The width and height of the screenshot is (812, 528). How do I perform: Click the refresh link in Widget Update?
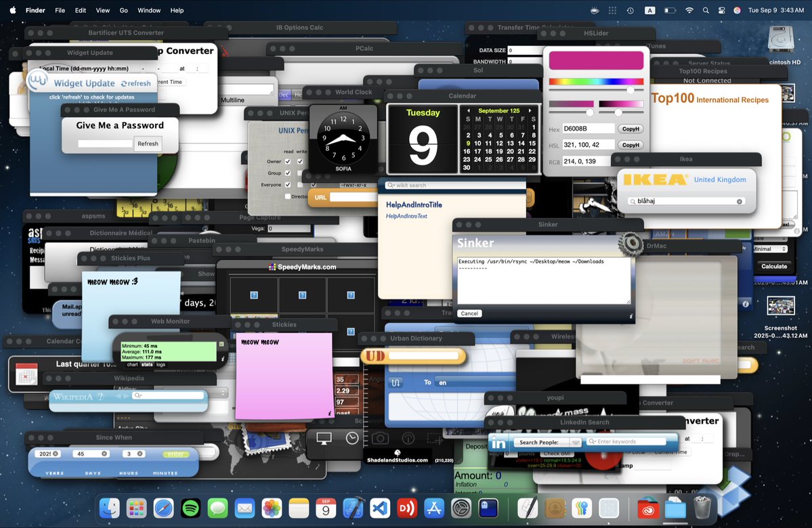tap(136, 83)
